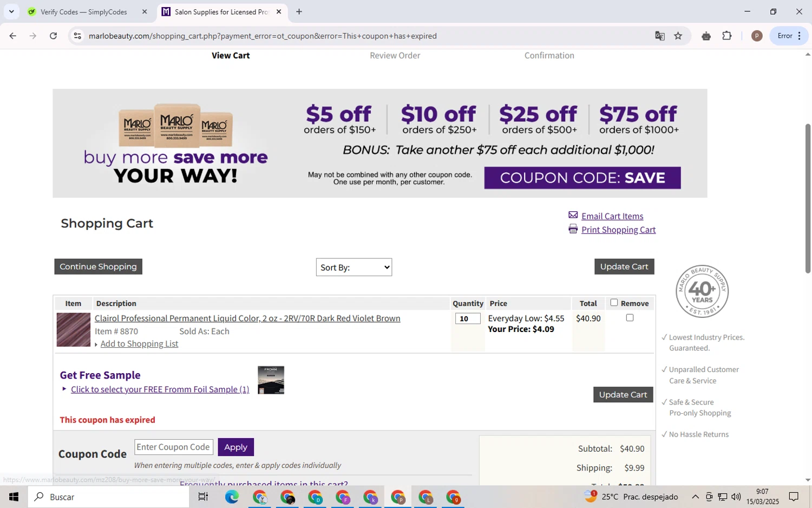Close the Salon Supplies tab
The width and height of the screenshot is (812, 508).
tap(279, 11)
